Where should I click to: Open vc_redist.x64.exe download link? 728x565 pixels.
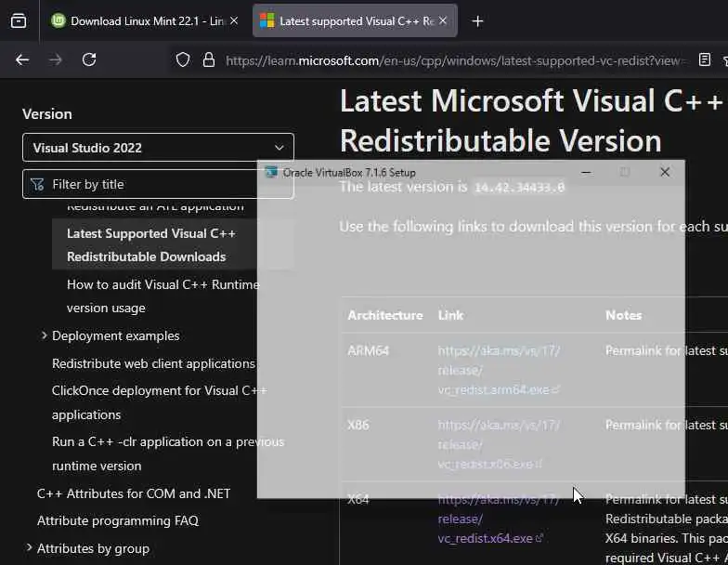[x=485, y=538]
